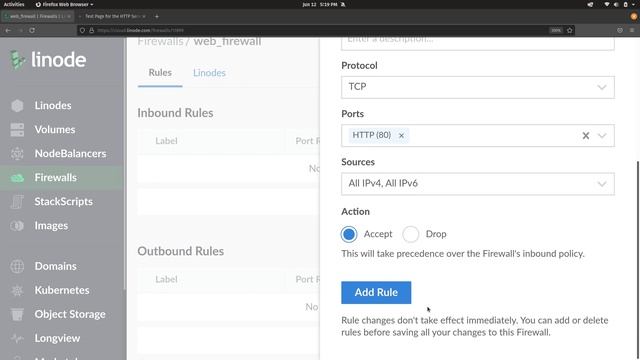Image resolution: width=640 pixels, height=360 pixels.
Task: Click the Pocket save icon in the toolbar
Action: tap(620, 30)
